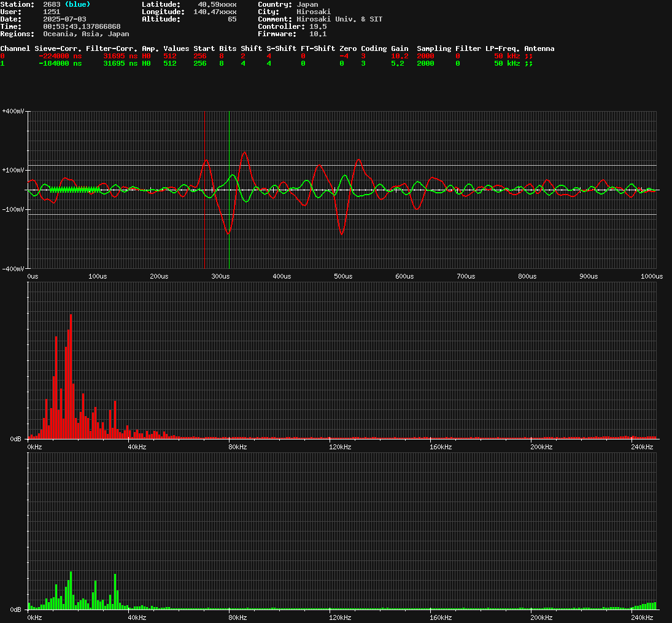Click the green vertical marker in the waveform
672x623 pixels.
[229, 190]
